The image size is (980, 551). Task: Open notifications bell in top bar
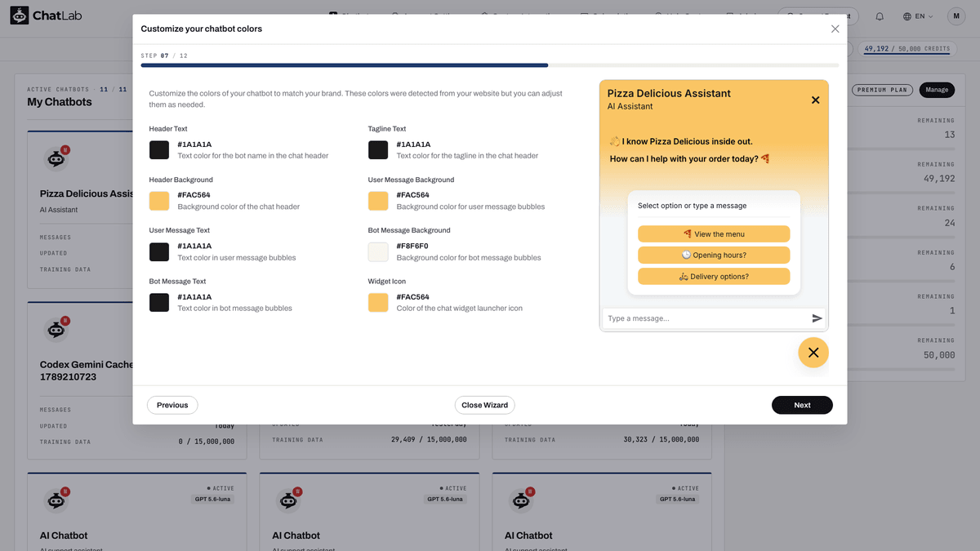(x=880, y=16)
